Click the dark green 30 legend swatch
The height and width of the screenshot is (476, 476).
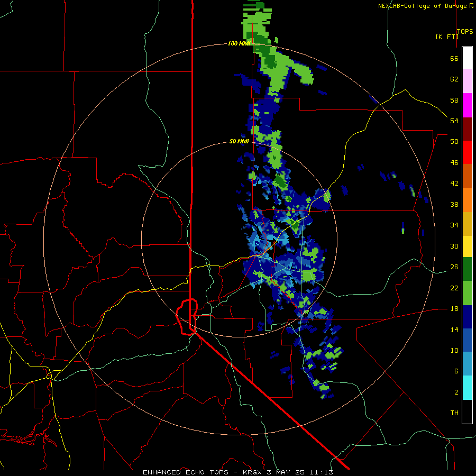click(467, 269)
